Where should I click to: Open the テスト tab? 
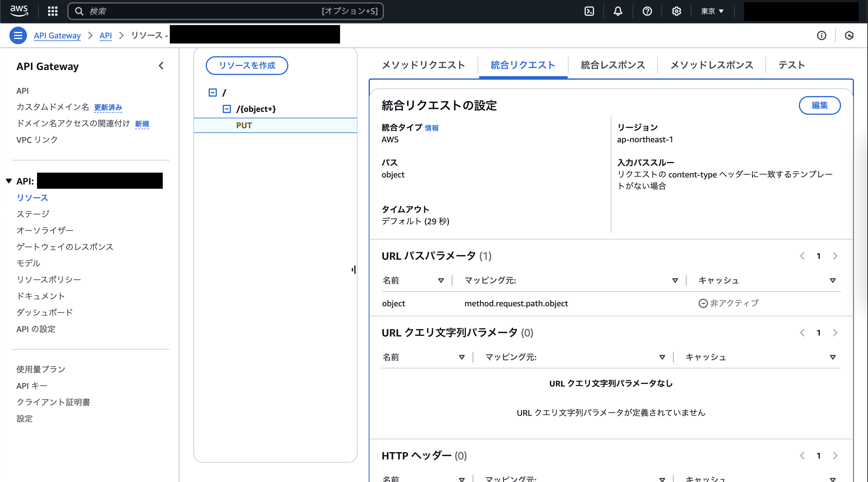pos(792,65)
